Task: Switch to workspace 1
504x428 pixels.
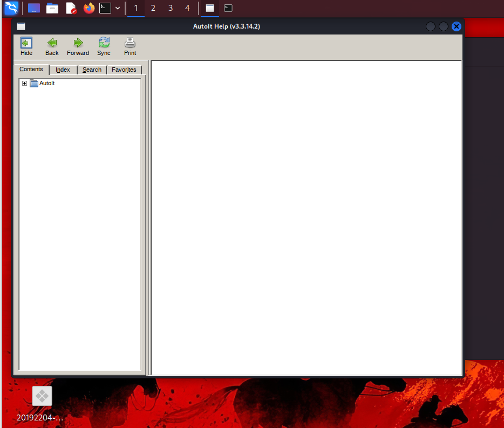Action: click(136, 8)
